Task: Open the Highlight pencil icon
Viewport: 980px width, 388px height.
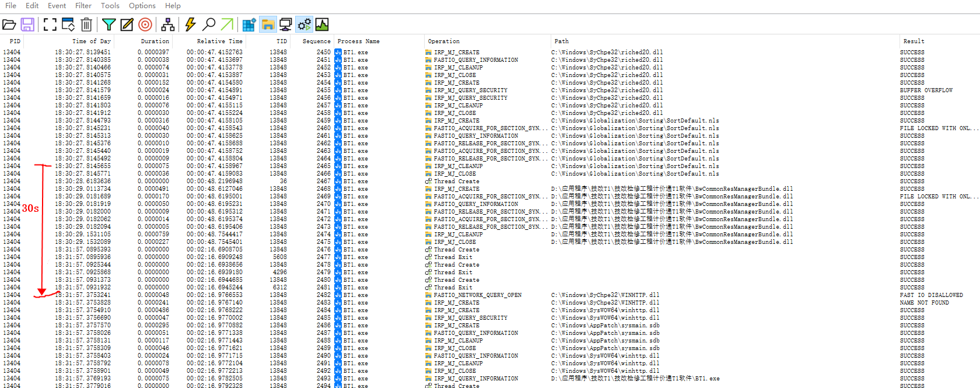Action: coord(127,25)
